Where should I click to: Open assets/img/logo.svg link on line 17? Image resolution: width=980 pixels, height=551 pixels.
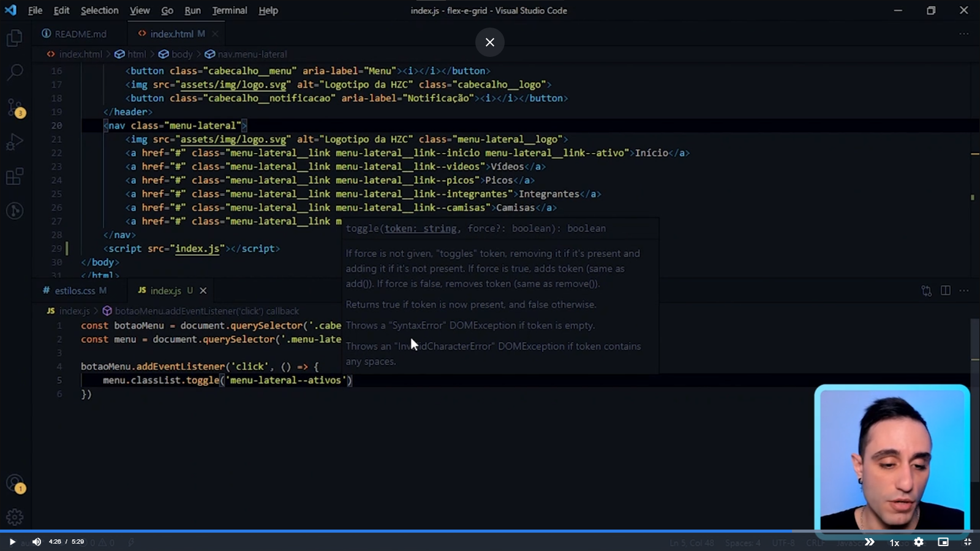coord(233,84)
